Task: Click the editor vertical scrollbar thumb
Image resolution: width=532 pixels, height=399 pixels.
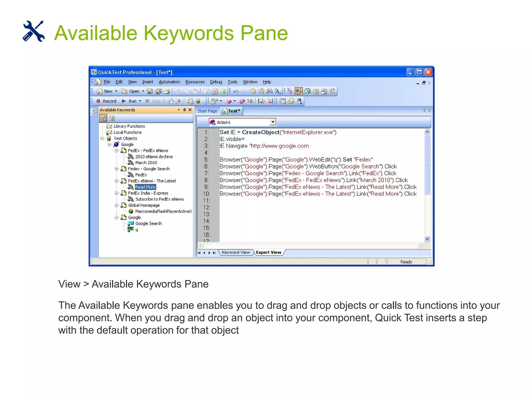Action: point(427,164)
